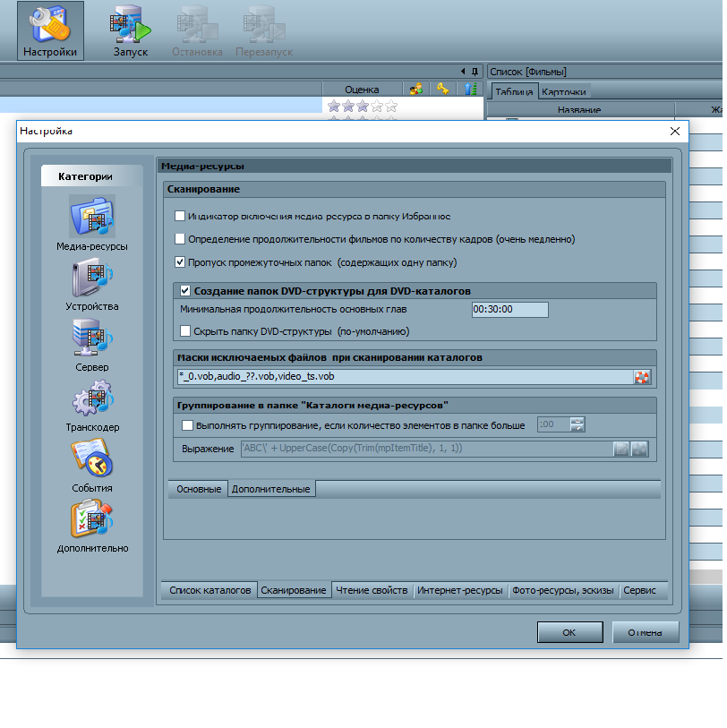Switch to the Транскодер category
The image size is (727, 728).
(x=92, y=399)
